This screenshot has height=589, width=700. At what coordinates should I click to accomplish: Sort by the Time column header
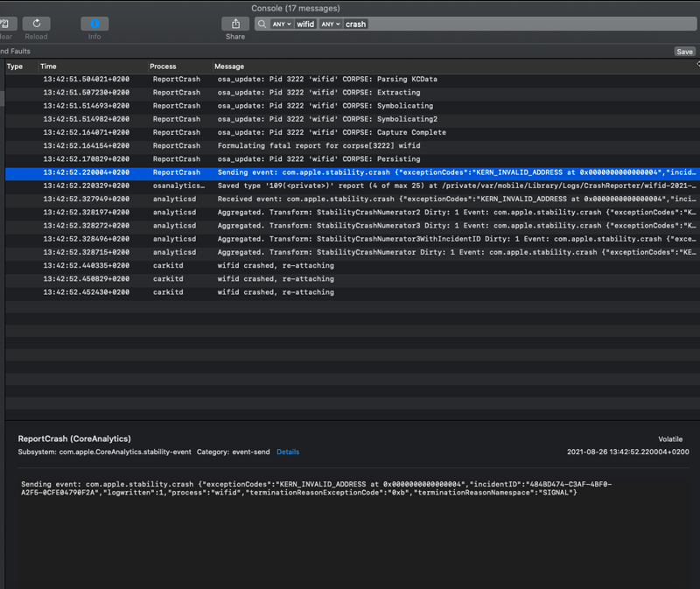pos(49,67)
